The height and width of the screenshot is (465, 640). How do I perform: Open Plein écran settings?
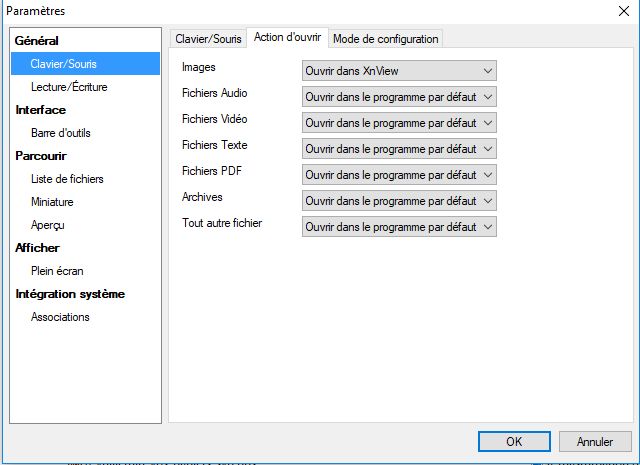click(x=57, y=270)
